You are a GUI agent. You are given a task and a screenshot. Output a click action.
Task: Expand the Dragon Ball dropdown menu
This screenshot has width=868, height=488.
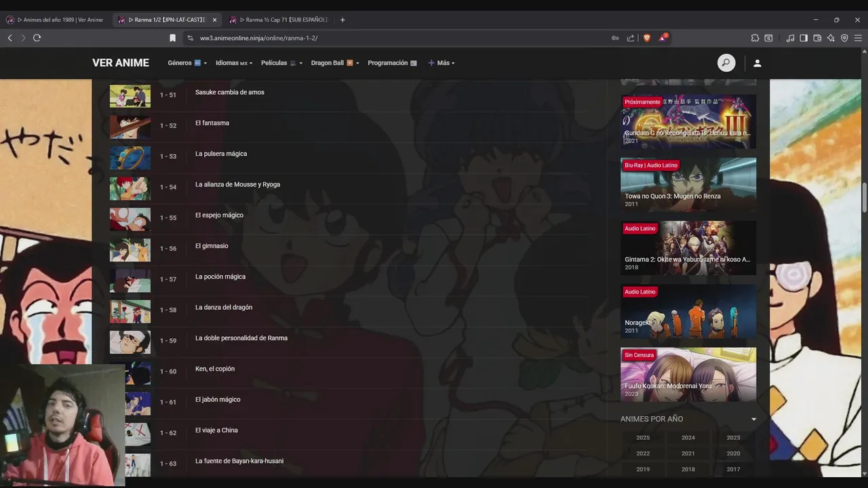tap(335, 63)
